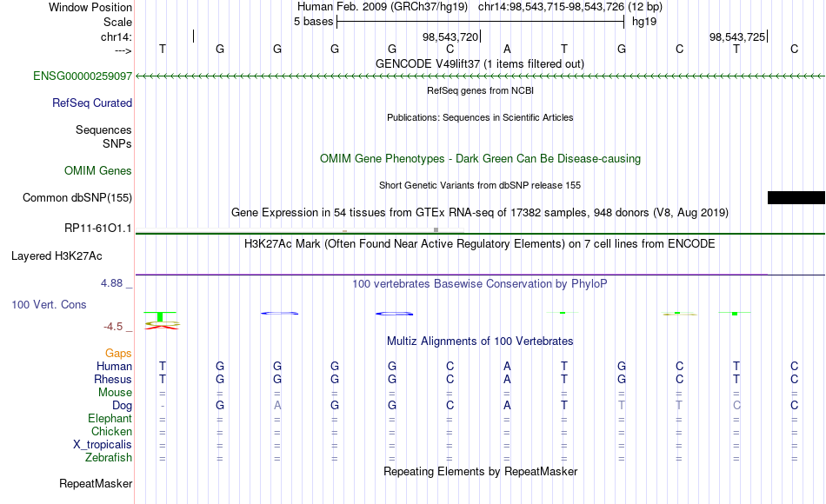Select the OMIM Genes track label
The height and width of the screenshot is (504, 826).
point(97,170)
